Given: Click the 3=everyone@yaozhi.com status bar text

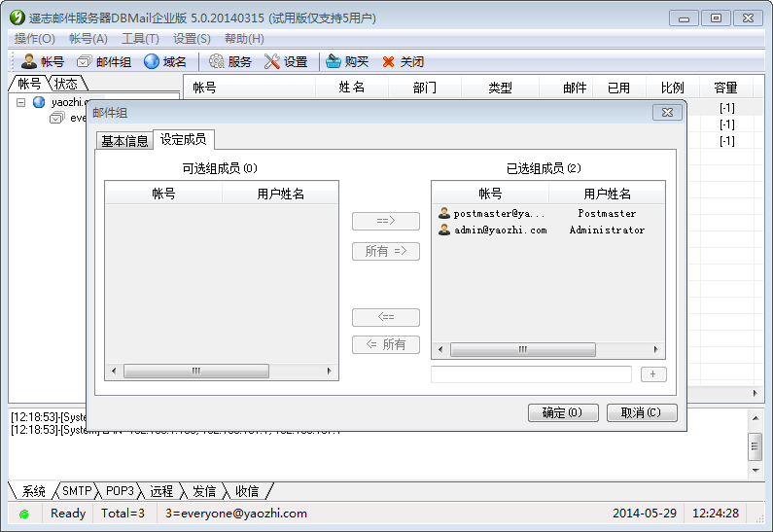Looking at the screenshot, I should (236, 514).
